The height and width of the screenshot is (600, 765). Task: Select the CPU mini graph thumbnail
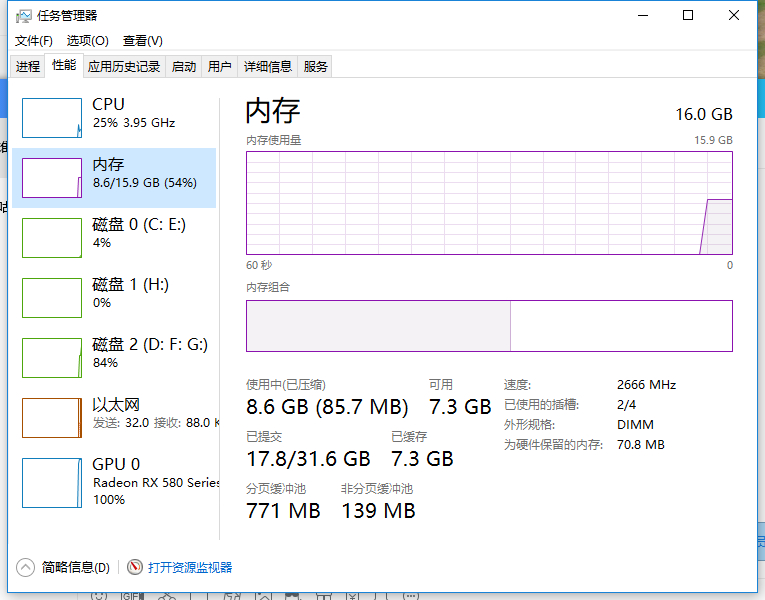point(52,118)
